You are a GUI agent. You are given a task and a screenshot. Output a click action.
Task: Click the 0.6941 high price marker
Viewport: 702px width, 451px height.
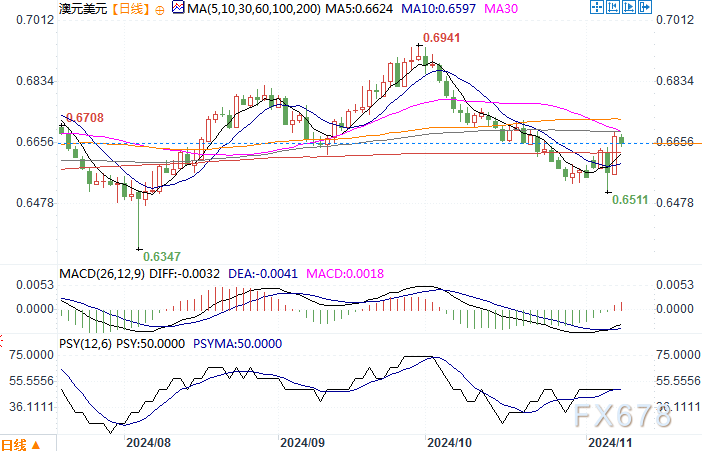pos(441,38)
